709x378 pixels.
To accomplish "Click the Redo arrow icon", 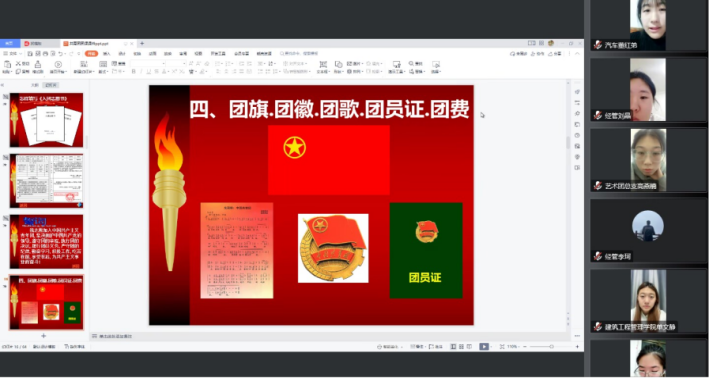I will pos(71,53).
